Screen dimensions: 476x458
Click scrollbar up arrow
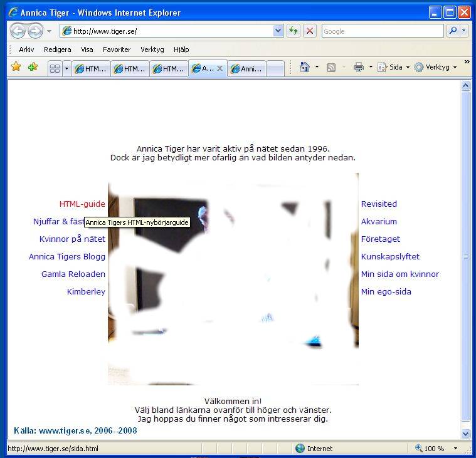coord(466,86)
